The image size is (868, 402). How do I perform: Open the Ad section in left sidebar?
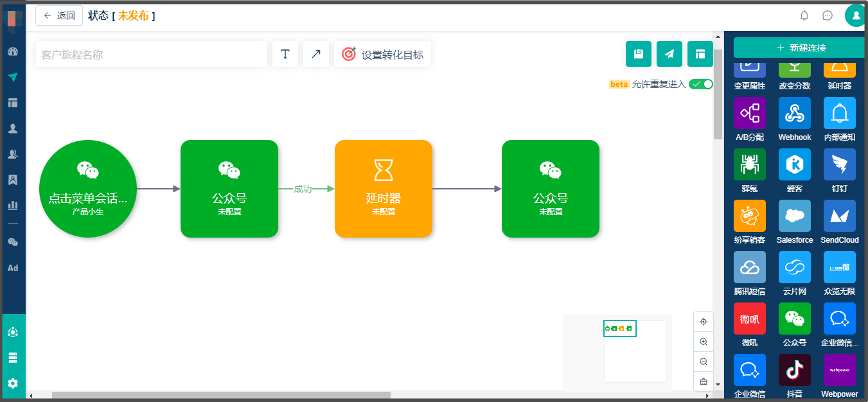point(13,268)
